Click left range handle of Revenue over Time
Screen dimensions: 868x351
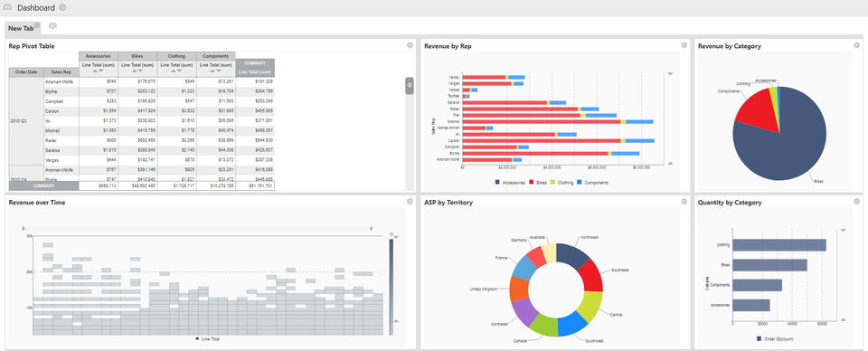click(x=24, y=228)
